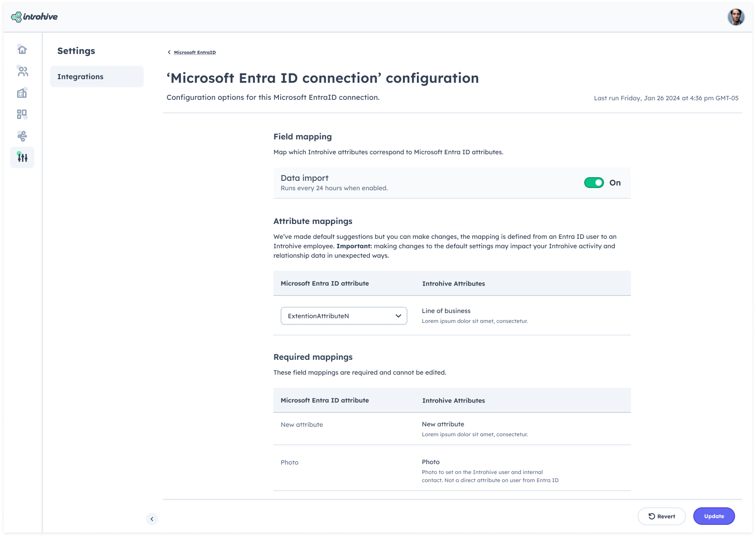Open the ExtentionAttributeN dropdown

[x=344, y=316]
